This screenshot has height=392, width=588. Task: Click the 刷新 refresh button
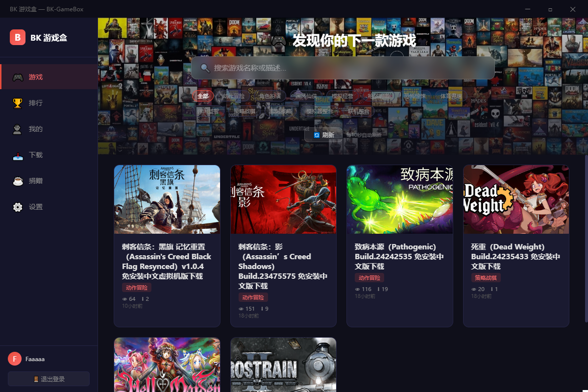coord(323,135)
